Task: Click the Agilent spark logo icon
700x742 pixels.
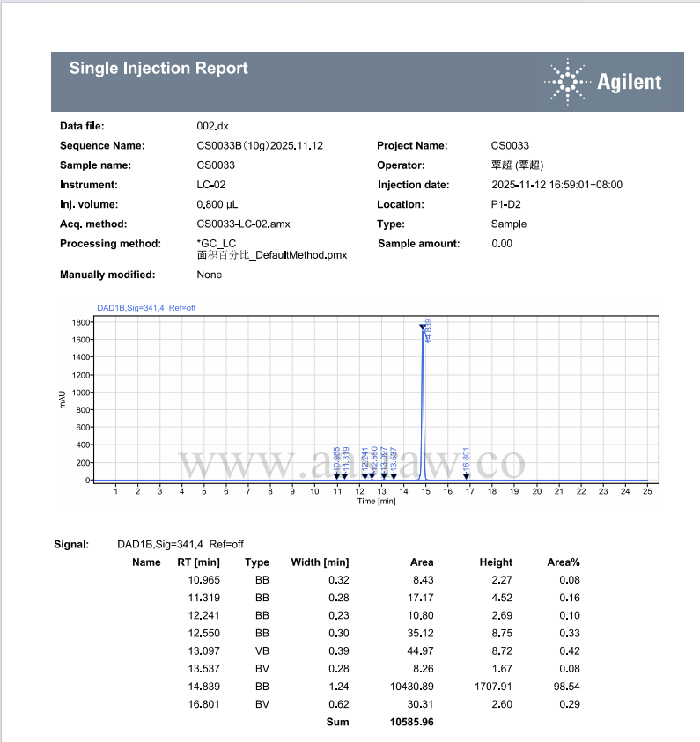Action: (x=568, y=82)
